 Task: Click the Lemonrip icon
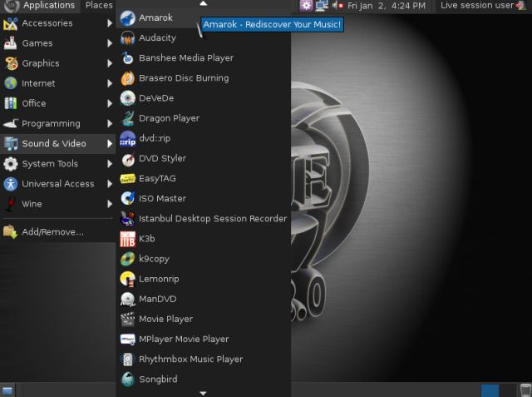click(x=127, y=279)
